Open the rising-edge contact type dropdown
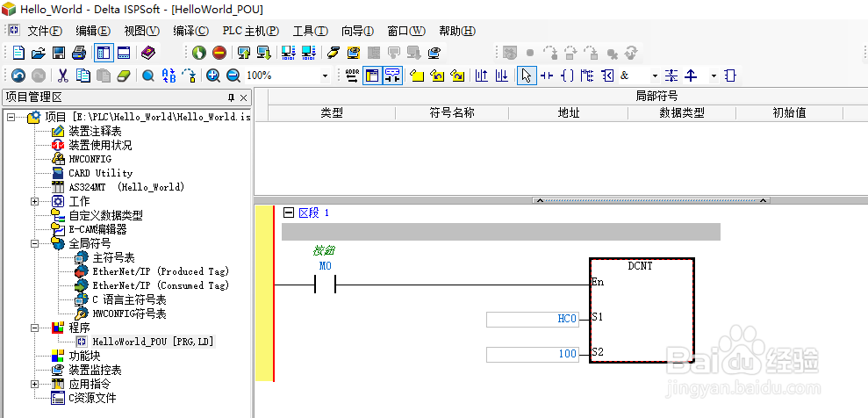This screenshot has width=868, height=418. coord(714,76)
